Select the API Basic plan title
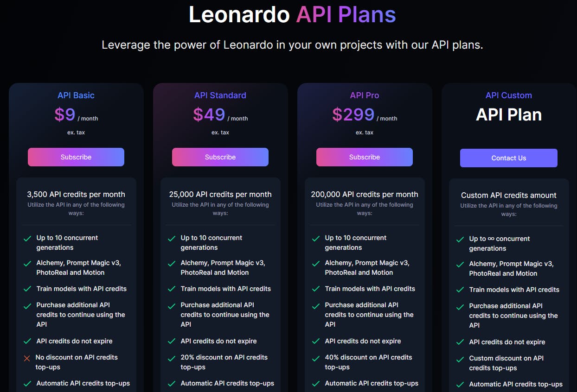The width and height of the screenshot is (577, 392). (76, 95)
